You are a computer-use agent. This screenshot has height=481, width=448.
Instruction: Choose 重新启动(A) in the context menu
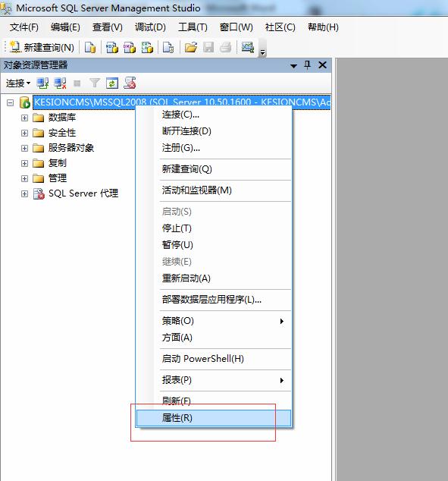(214, 278)
